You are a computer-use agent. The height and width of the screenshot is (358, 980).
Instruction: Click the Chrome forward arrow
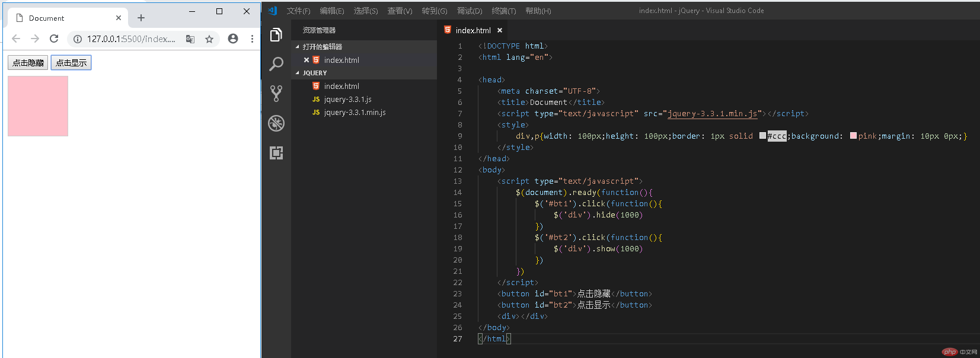point(35,39)
